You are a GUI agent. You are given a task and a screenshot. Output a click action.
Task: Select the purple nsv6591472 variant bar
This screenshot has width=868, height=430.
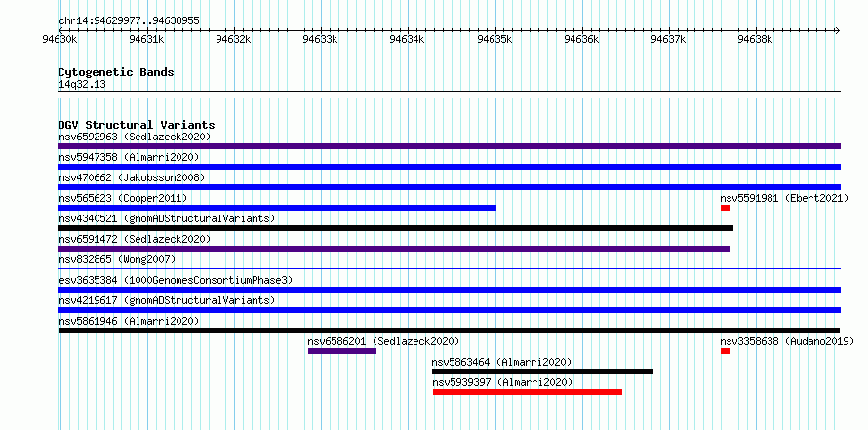(394, 249)
